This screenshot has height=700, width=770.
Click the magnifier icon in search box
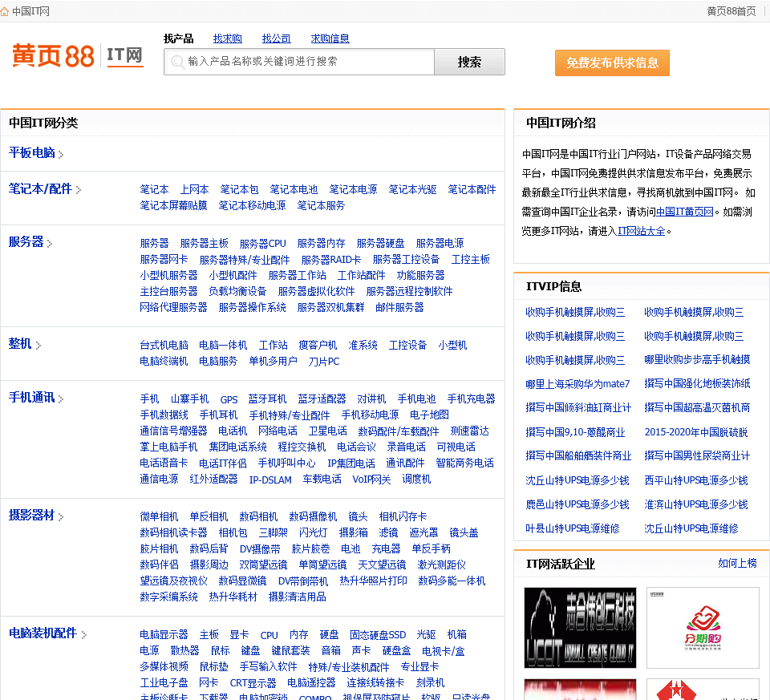[x=176, y=62]
